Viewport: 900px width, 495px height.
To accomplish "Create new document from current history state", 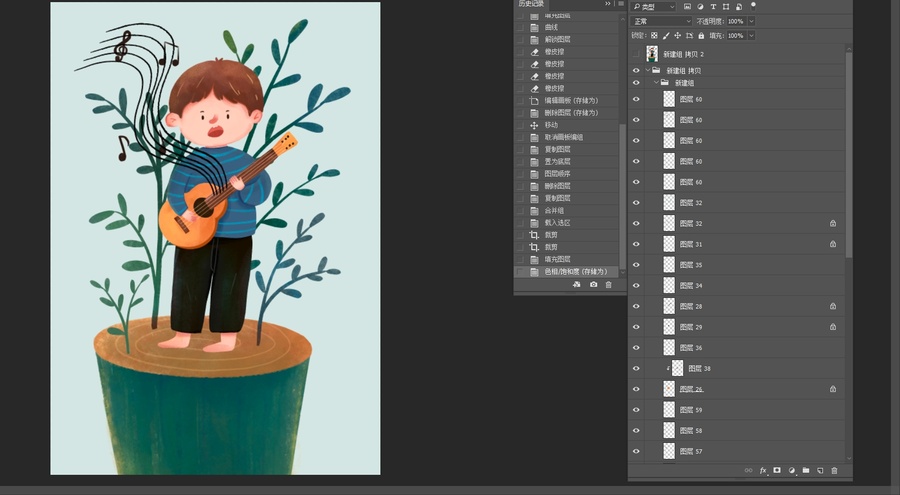I will pos(577,285).
